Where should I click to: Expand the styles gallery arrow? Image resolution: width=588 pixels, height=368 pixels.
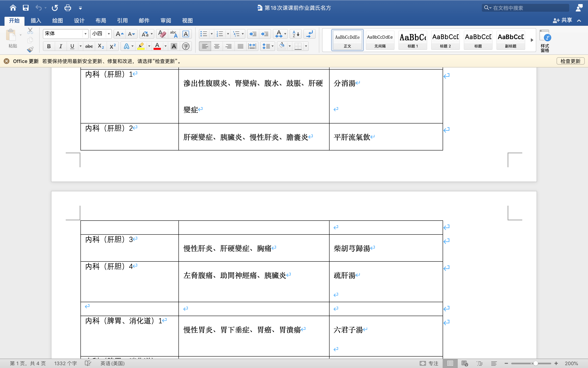[532, 40]
